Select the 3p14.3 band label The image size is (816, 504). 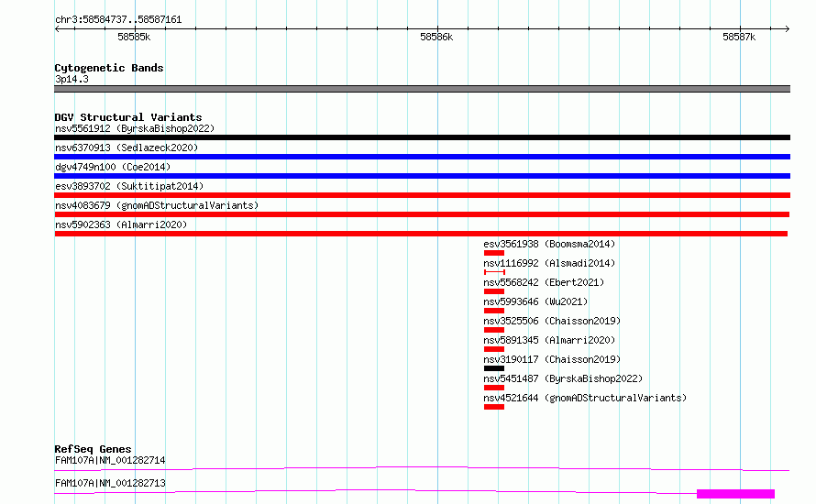pyautogui.click(x=72, y=79)
